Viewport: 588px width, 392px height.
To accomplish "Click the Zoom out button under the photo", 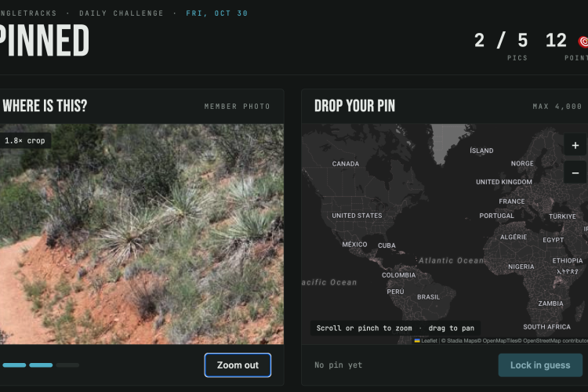I will [238, 365].
